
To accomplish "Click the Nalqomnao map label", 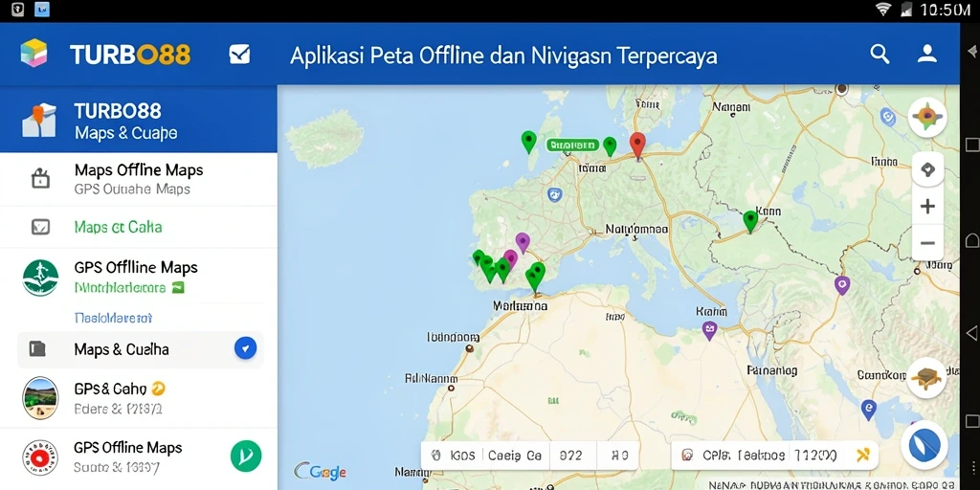I will pos(636,230).
